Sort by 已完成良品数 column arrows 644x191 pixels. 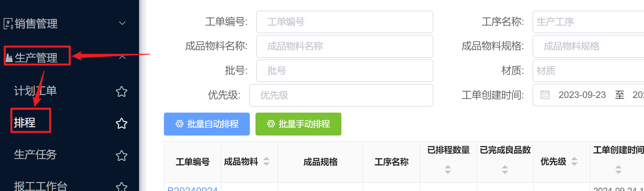click(x=505, y=169)
